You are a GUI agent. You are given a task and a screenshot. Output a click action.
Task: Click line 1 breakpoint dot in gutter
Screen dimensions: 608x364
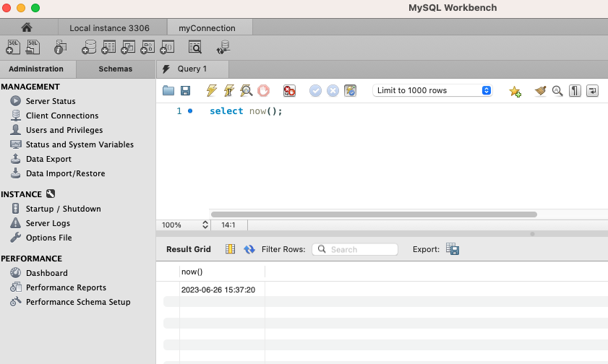[190, 111]
